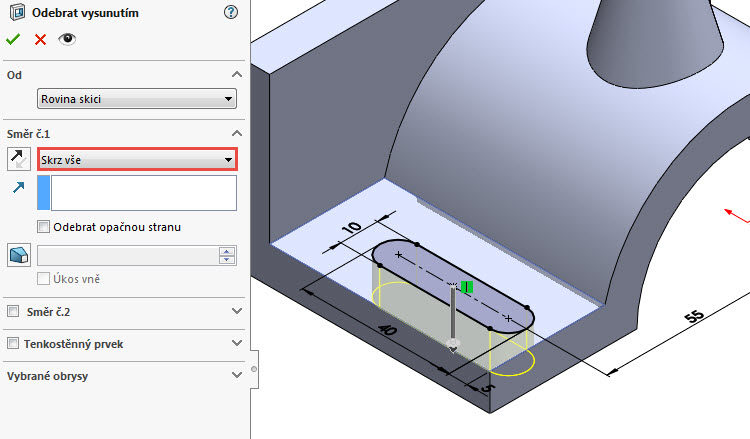Viewport: 750px width, 439px height.
Task: Select the 55 dimension in viewport
Action: (694, 316)
